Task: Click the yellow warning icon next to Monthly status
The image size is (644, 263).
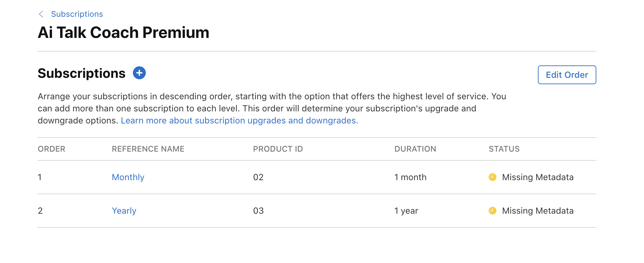Action: pos(492,177)
